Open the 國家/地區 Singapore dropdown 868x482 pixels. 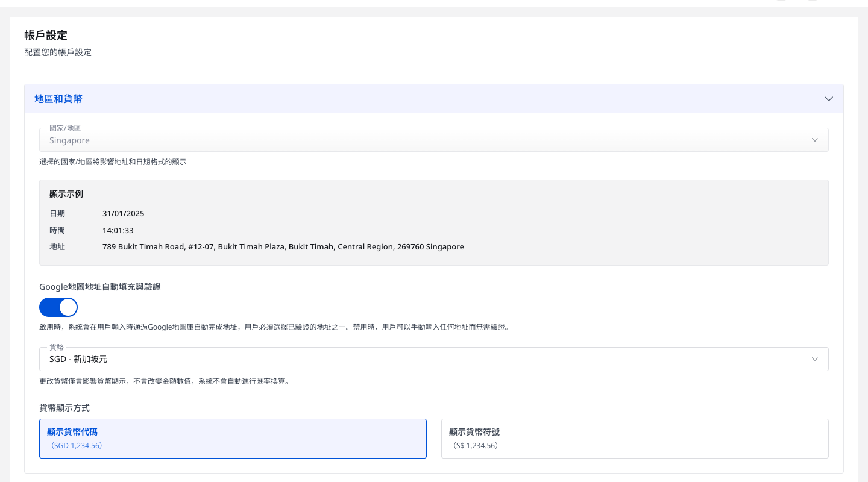[x=433, y=140]
